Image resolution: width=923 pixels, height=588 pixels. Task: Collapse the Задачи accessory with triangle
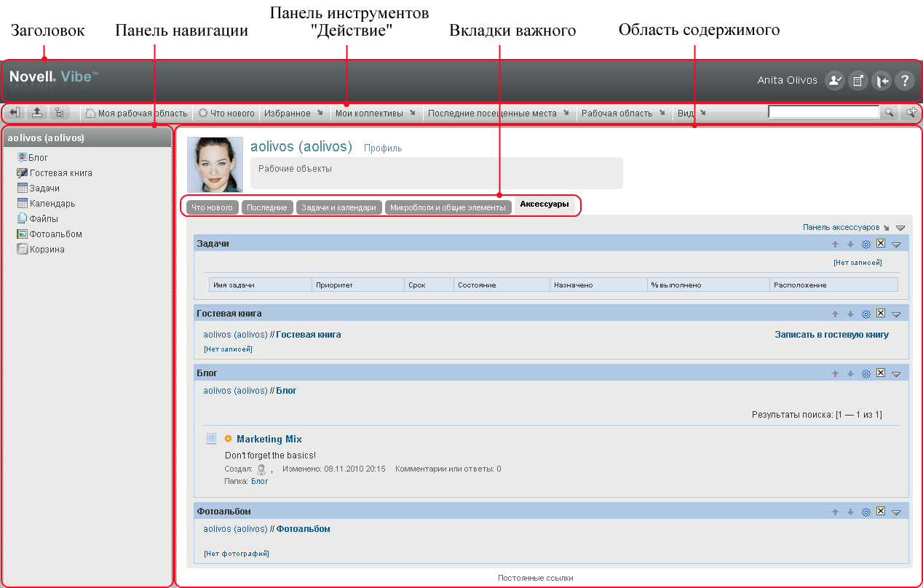coord(897,245)
